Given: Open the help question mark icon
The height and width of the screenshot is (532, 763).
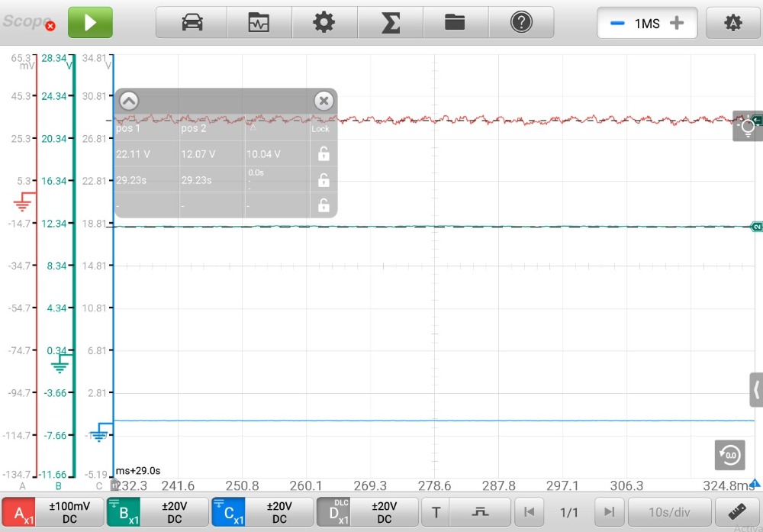Looking at the screenshot, I should pyautogui.click(x=521, y=23).
